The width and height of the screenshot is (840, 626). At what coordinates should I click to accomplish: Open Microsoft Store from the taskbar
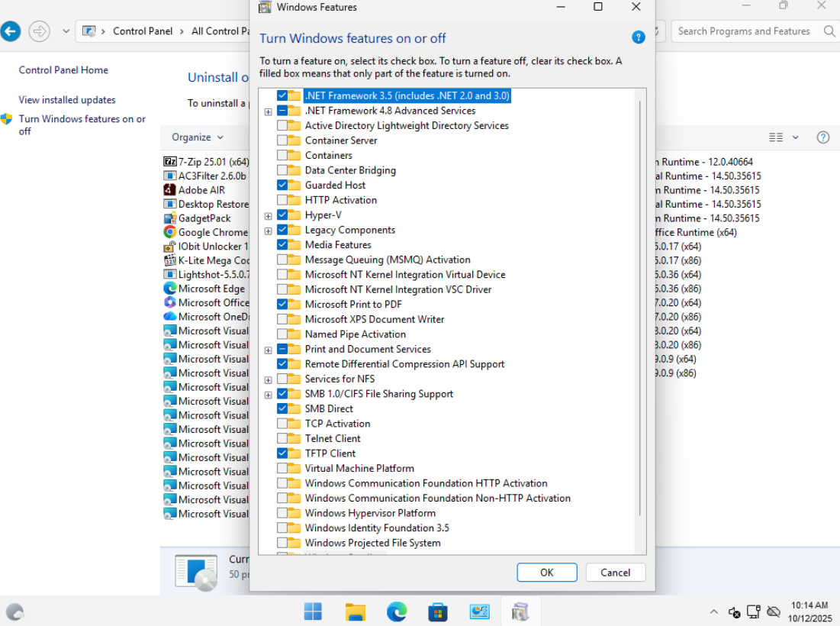tap(438, 611)
